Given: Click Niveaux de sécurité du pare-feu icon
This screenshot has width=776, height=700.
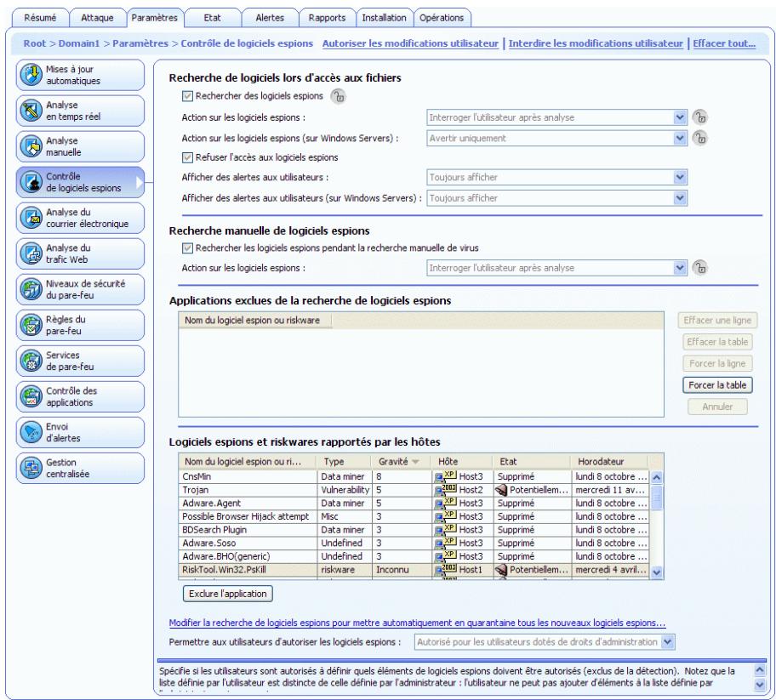Looking at the screenshot, I should coord(31,289).
